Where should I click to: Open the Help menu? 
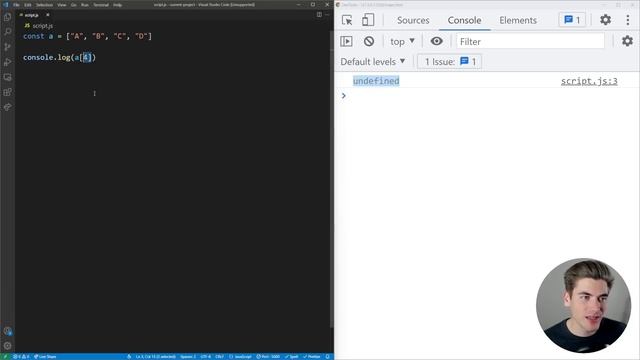[x=117, y=5]
